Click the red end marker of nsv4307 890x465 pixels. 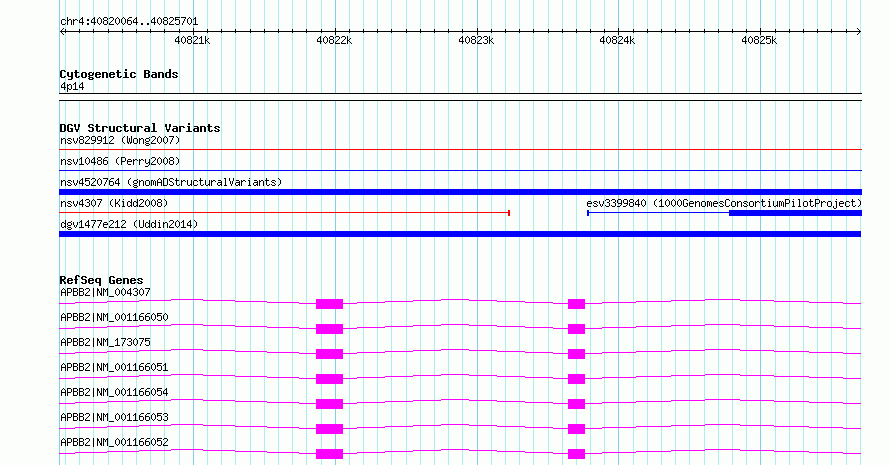509,213
